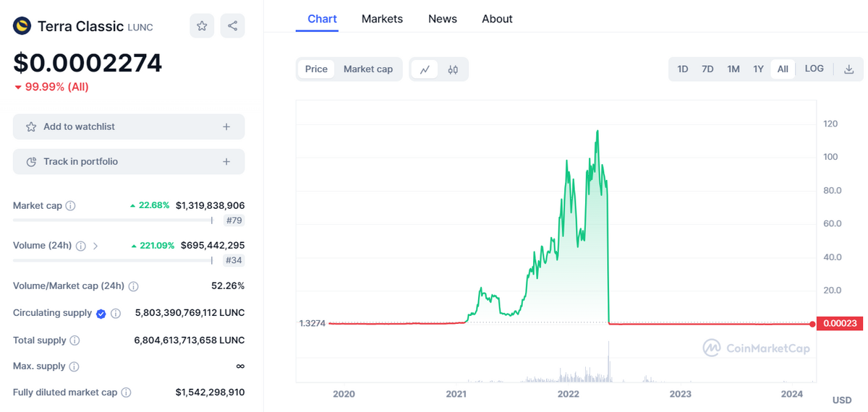Switch to line chart view icon
The height and width of the screenshot is (412, 868).
pyautogui.click(x=425, y=69)
